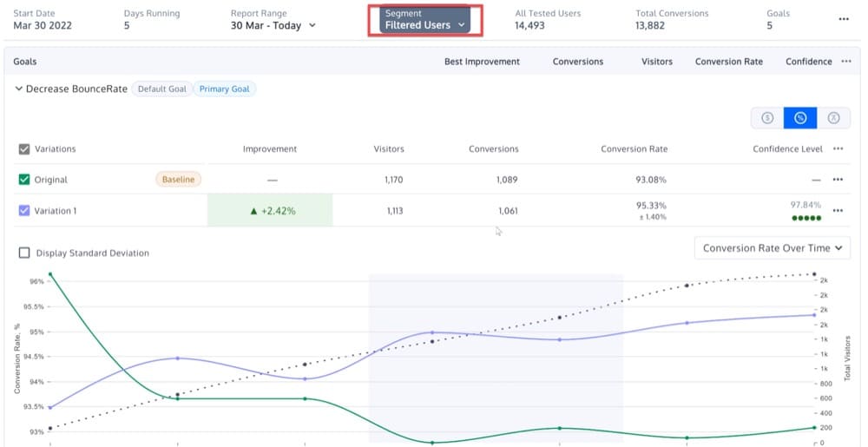Switch to the dollar revenue view icon

(767, 118)
